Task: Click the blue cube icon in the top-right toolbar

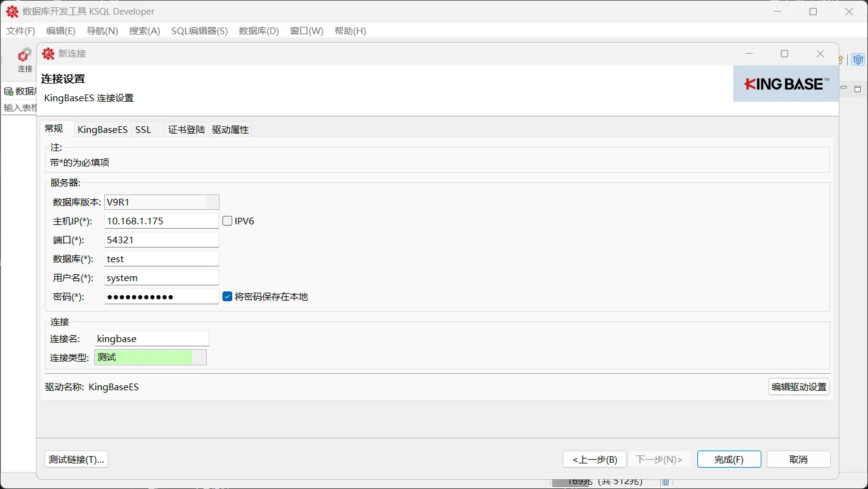Action: coord(858,59)
